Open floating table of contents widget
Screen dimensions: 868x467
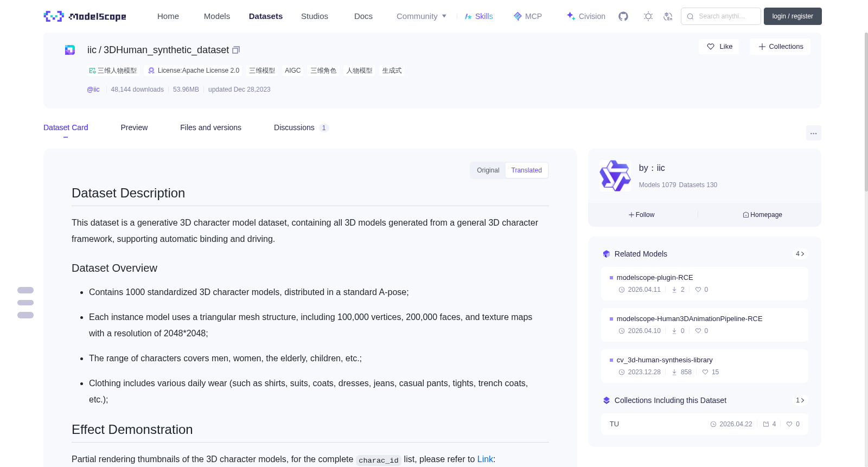tap(25, 303)
